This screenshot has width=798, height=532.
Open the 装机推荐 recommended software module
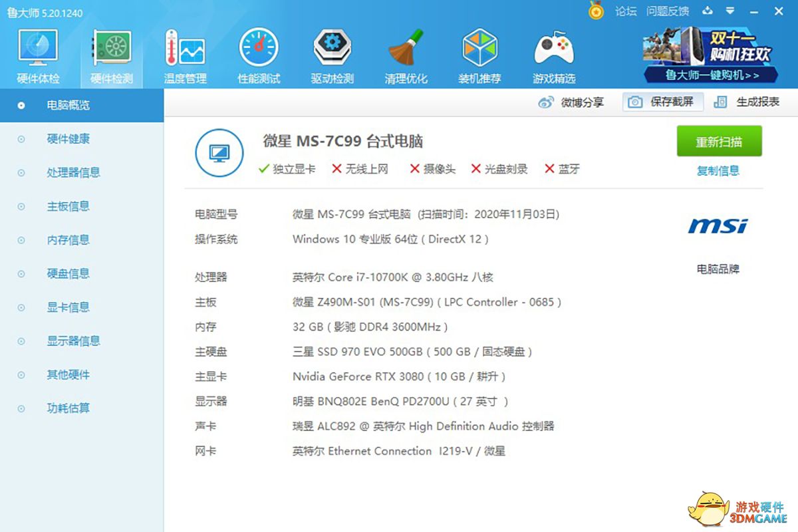(x=480, y=57)
